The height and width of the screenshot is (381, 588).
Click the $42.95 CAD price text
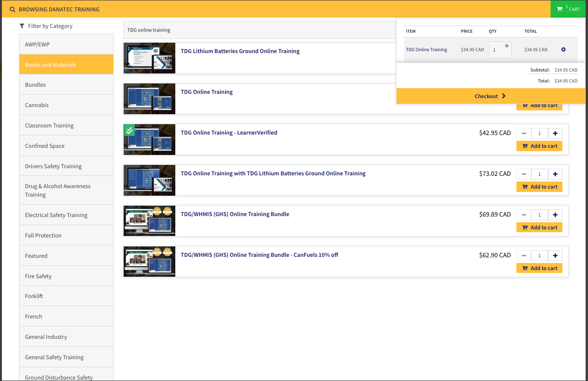point(495,133)
